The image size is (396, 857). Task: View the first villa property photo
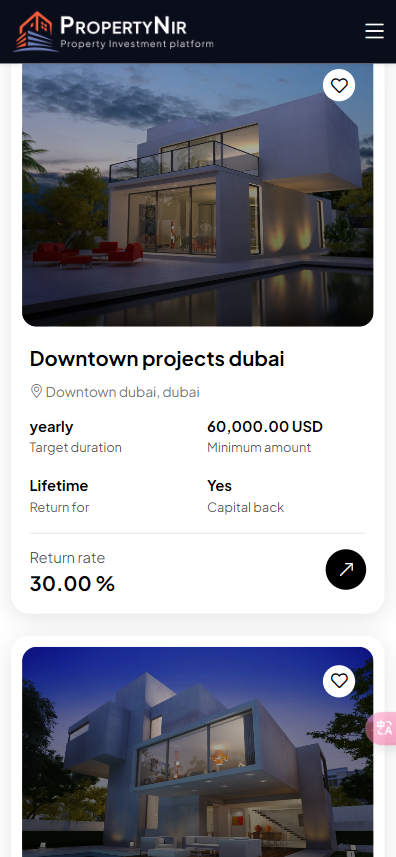[198, 195]
